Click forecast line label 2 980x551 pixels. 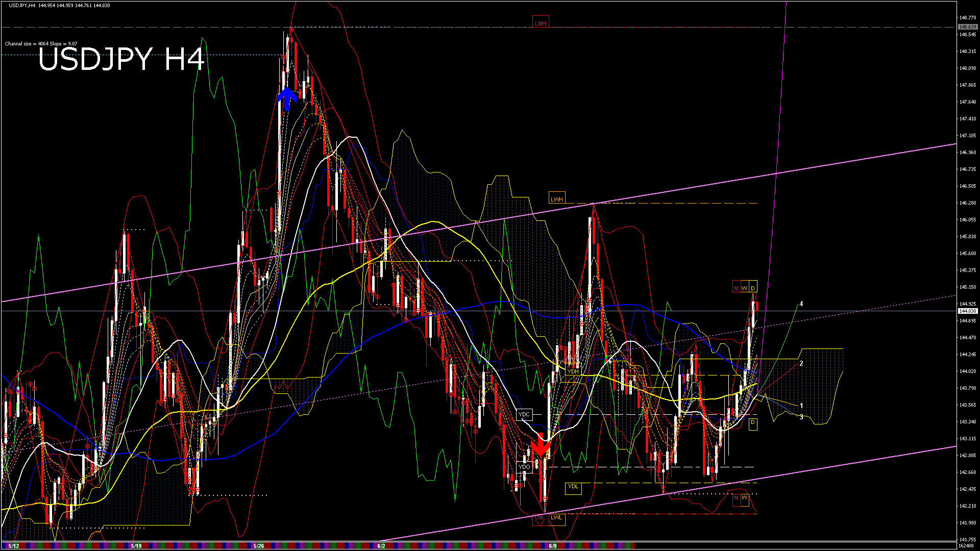801,363
